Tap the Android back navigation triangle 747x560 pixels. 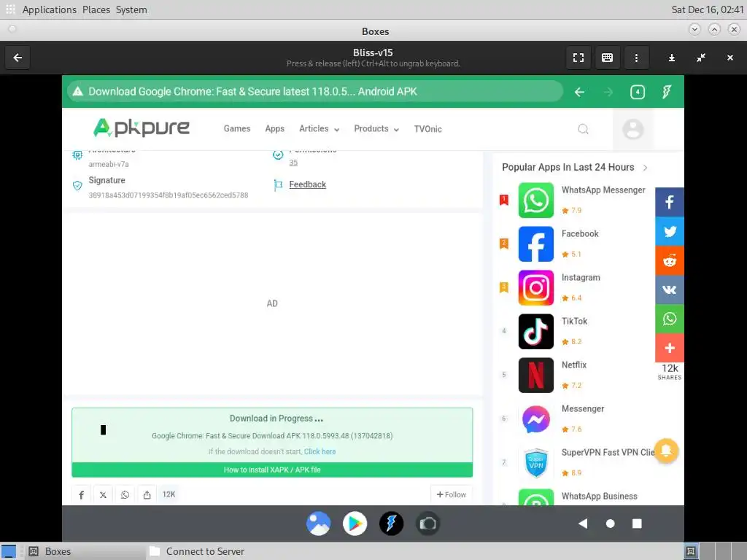(583, 524)
